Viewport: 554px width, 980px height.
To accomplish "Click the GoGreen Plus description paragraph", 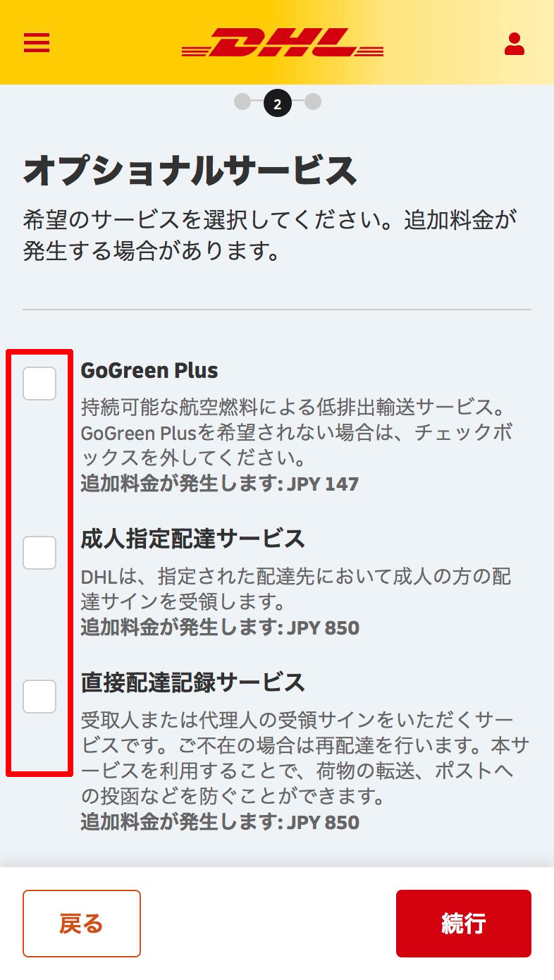I will click(x=297, y=434).
